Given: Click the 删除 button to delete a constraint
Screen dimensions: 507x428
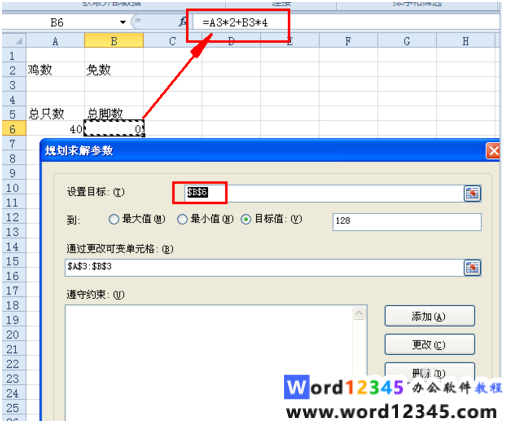Looking at the screenshot, I should click(429, 372).
